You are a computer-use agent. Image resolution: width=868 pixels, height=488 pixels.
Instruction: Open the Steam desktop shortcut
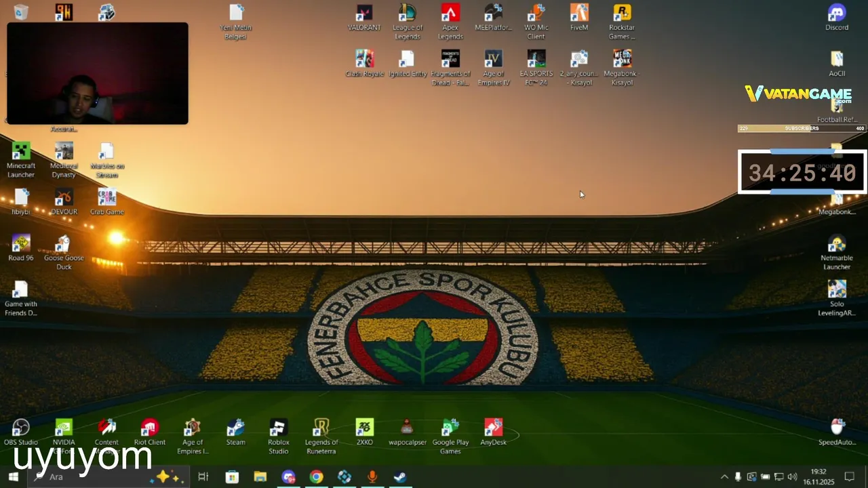[235, 432]
